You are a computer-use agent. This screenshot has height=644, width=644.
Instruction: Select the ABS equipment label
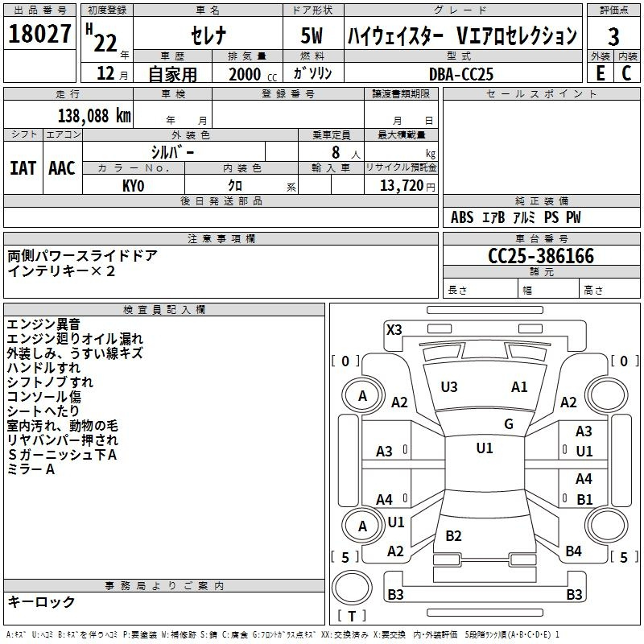[462, 217]
